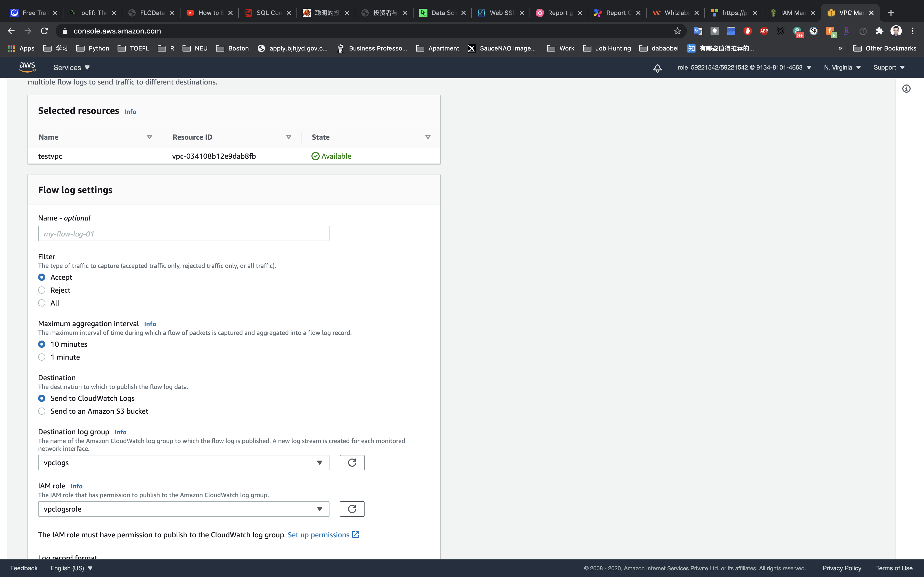Select Send to an Amazon S3 bucket
Image resolution: width=924 pixels, height=577 pixels.
point(42,411)
